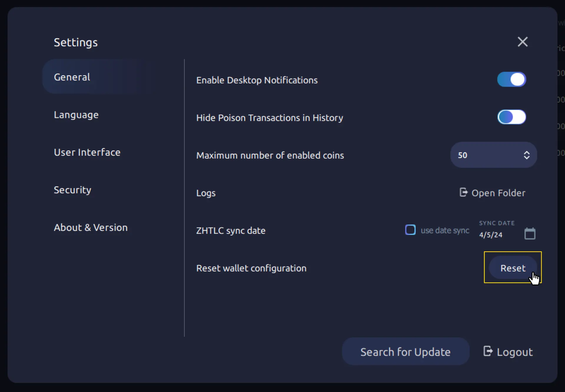
Task: Click the sync date value 4/5/24
Action: (491, 235)
